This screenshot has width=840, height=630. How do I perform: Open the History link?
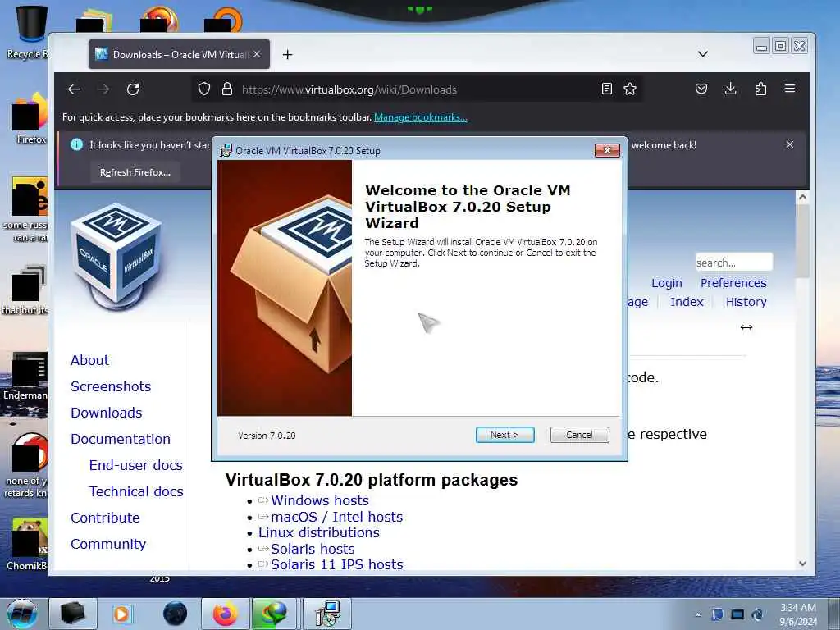coord(746,302)
